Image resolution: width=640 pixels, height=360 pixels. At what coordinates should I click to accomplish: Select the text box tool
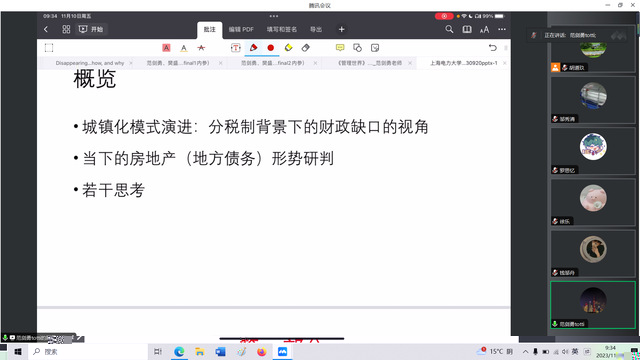tap(236, 48)
